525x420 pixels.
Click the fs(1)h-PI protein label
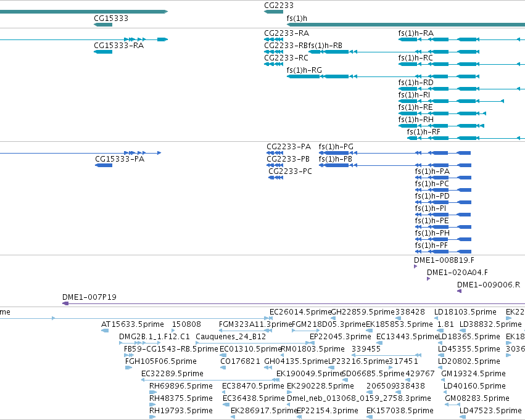pos(430,208)
